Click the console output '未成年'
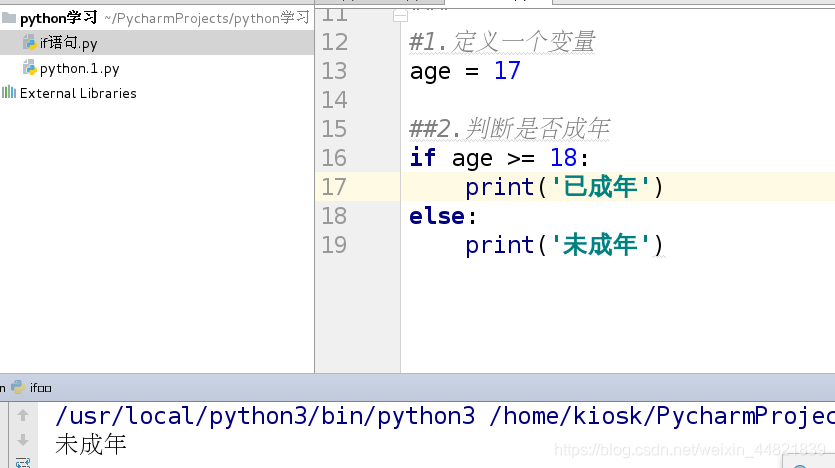Viewport: 835px width, 468px height. click(x=91, y=444)
